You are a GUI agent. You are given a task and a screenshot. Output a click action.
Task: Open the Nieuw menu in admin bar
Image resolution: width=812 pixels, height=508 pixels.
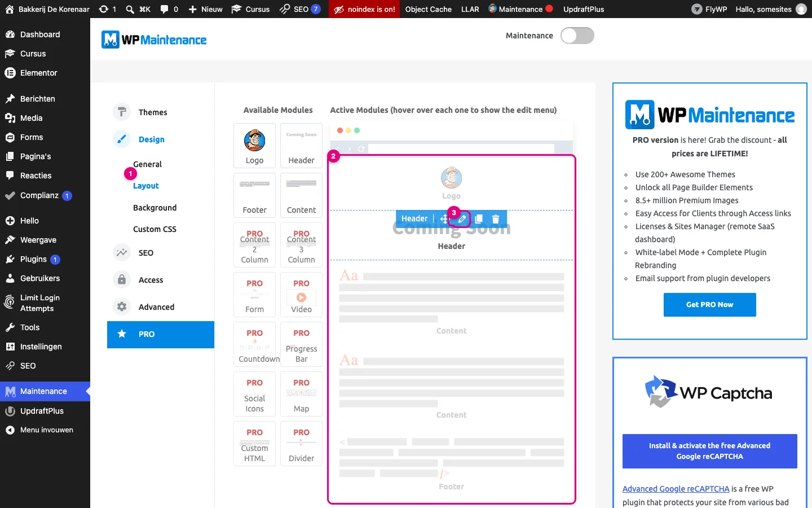pyautogui.click(x=205, y=9)
